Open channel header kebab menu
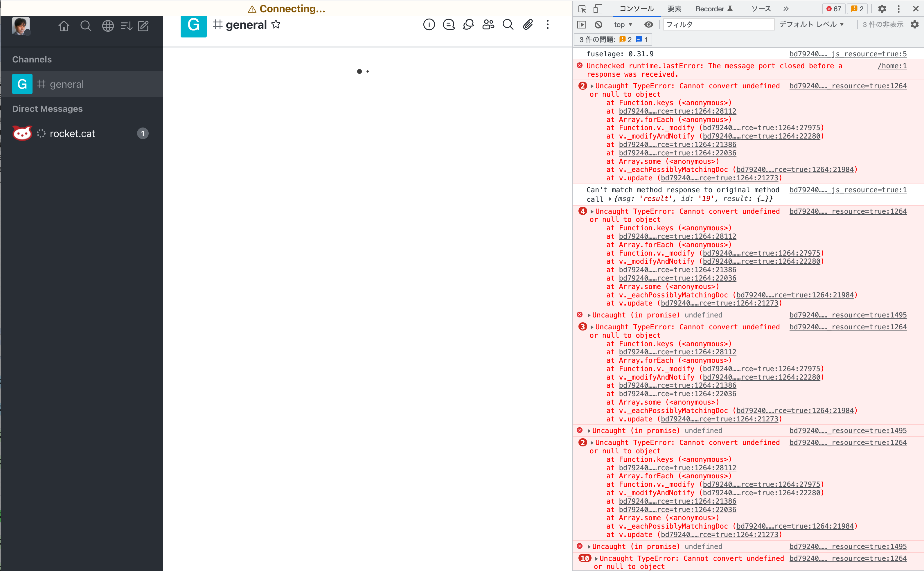Image resolution: width=924 pixels, height=571 pixels. pos(547,25)
